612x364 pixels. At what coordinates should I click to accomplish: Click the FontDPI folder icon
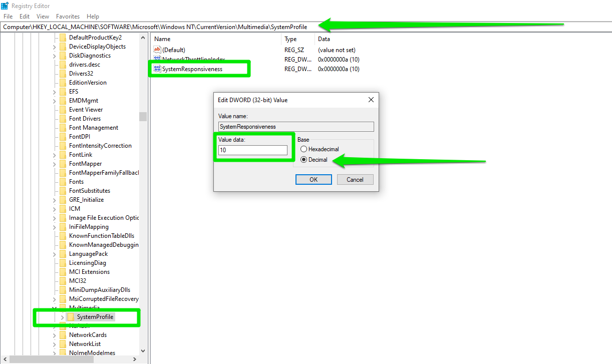pos(63,137)
